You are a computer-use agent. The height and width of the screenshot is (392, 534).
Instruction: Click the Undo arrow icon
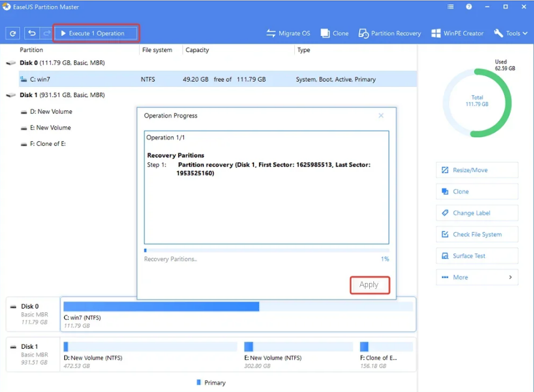[32, 34]
